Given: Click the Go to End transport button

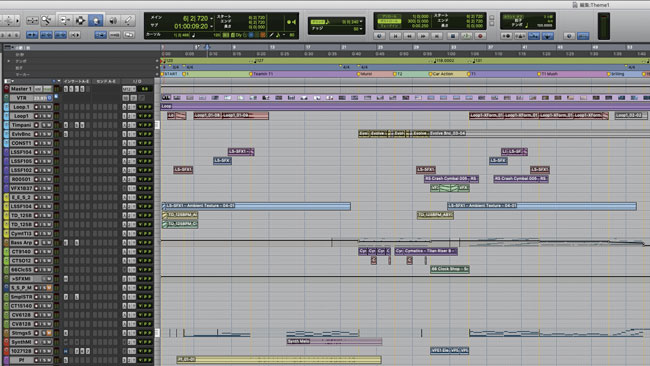Looking at the screenshot, I should (x=437, y=36).
